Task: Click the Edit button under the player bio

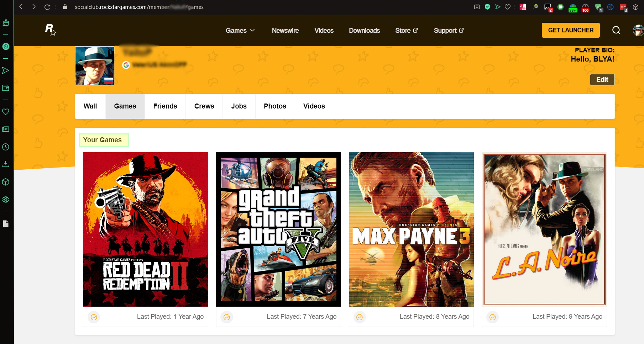Action: click(x=602, y=80)
